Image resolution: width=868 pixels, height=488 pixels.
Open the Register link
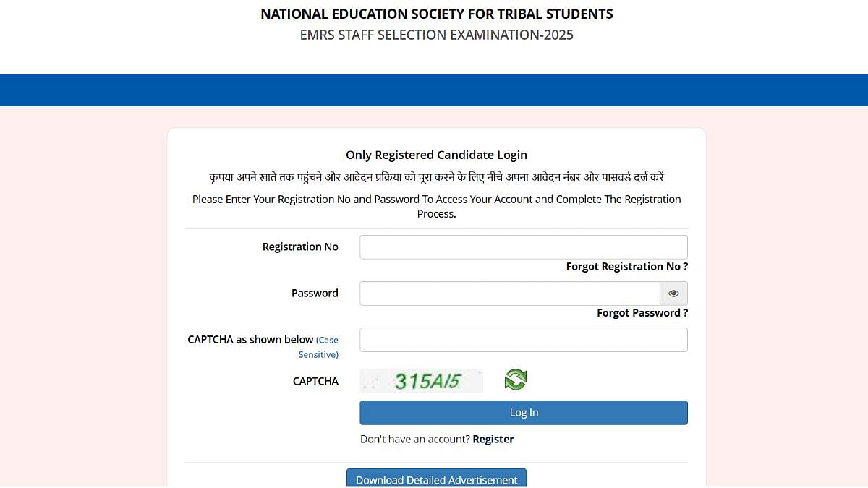point(493,438)
